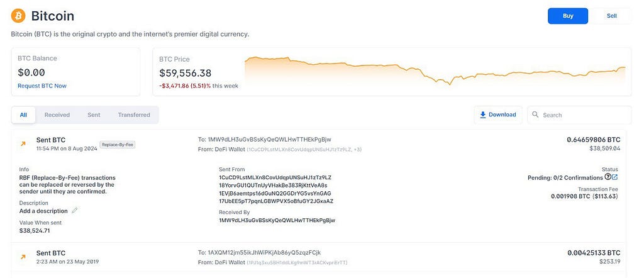Switch to the Received tab
Screen dimensions: 644x278
click(x=57, y=115)
